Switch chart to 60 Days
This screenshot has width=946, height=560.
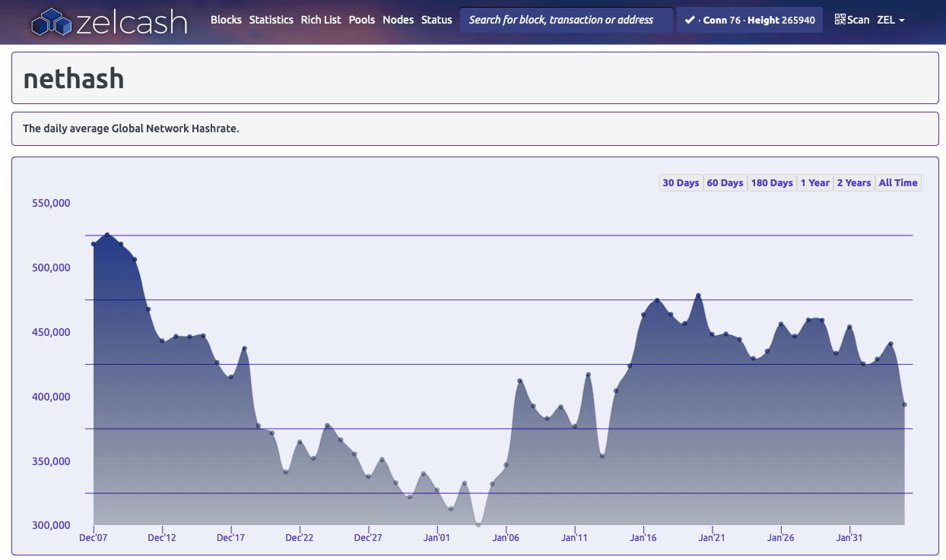pyautogui.click(x=725, y=183)
